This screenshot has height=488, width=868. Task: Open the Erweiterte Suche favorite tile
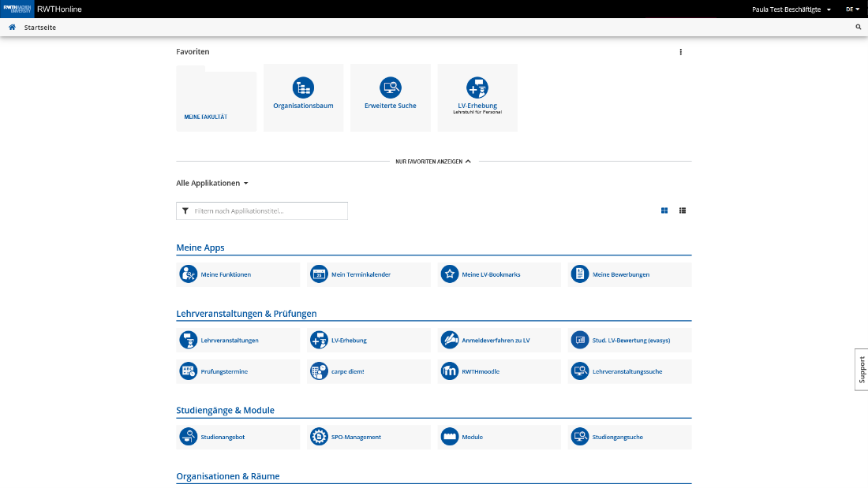(390, 97)
